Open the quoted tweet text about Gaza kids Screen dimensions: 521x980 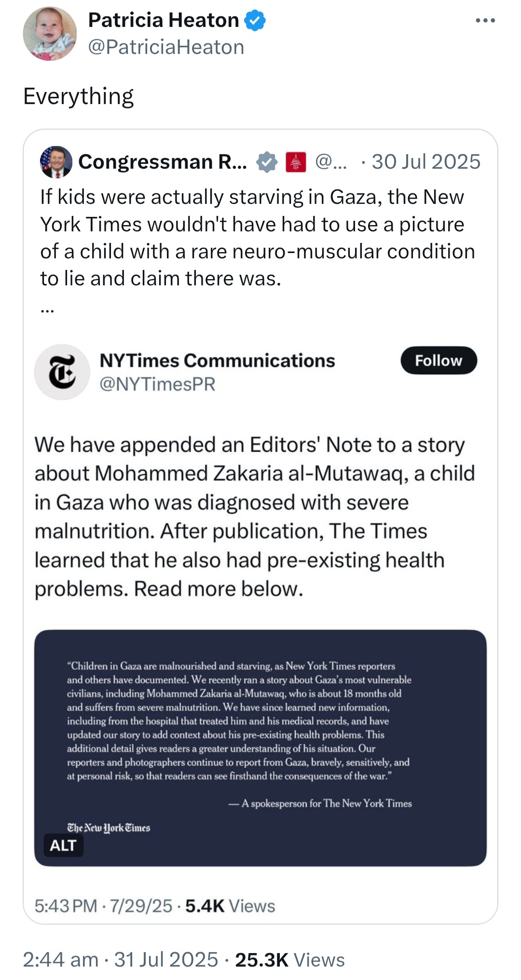258,238
